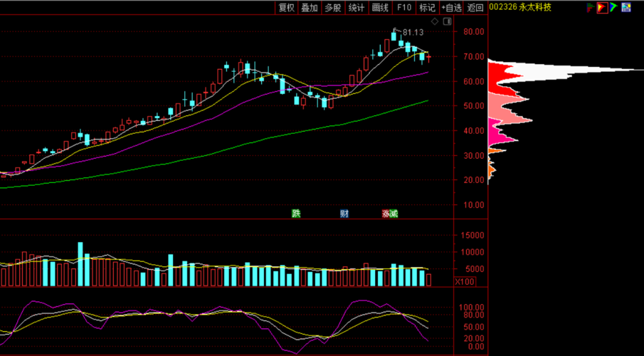Screen dimensions: 644x356
Task: Click stock title 002326 永太科技
Action: coord(520,7)
